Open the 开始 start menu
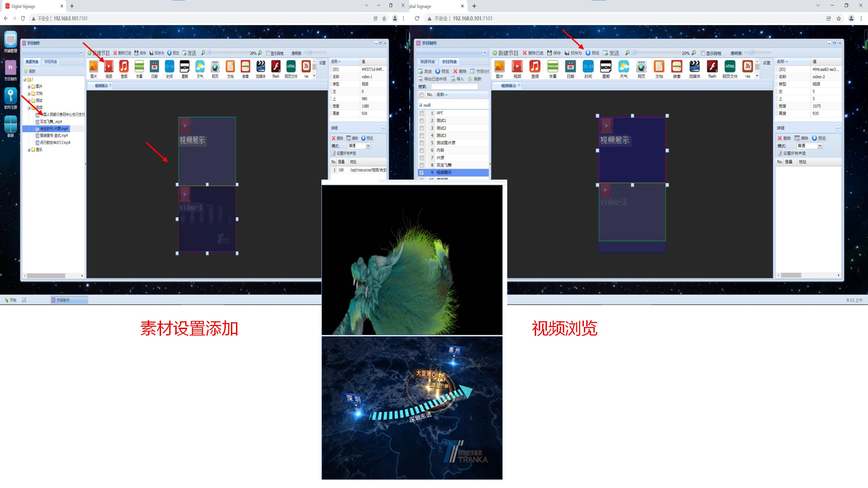868x488 pixels. click(x=10, y=300)
